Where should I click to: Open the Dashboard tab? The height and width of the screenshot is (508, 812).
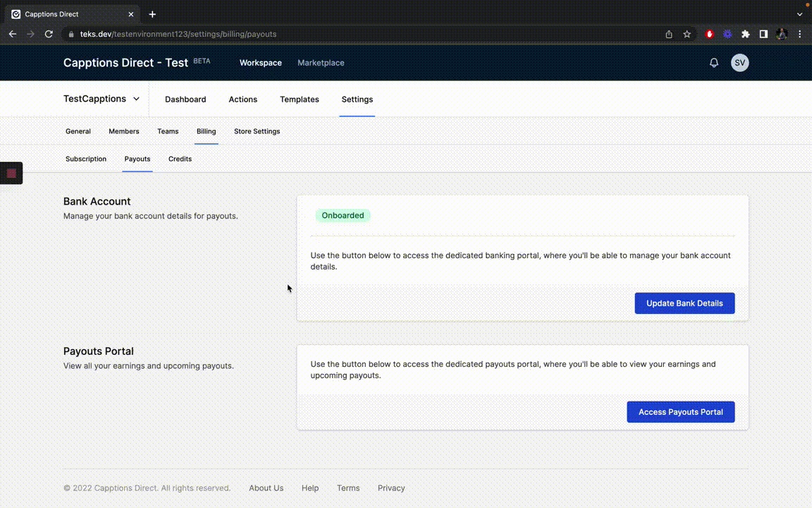185,99
